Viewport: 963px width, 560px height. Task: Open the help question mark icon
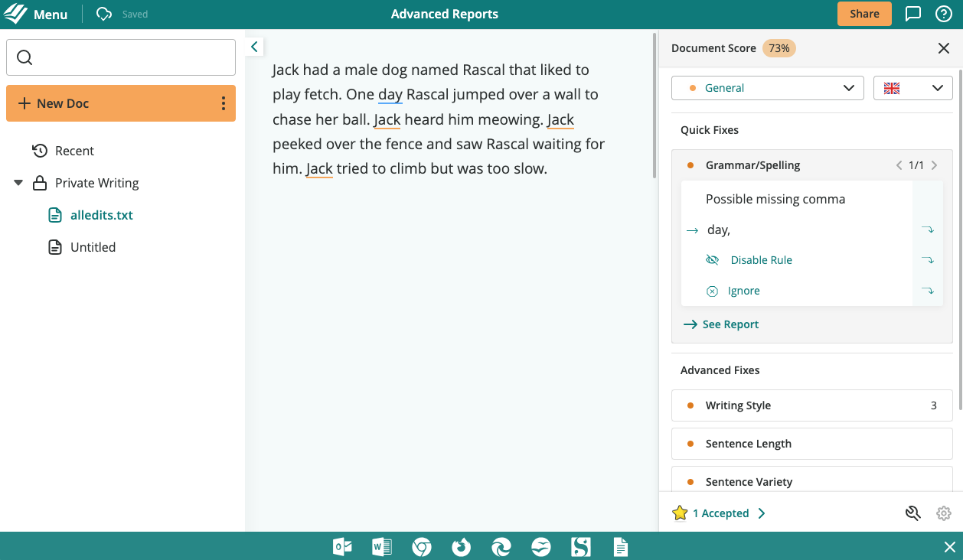tap(944, 14)
